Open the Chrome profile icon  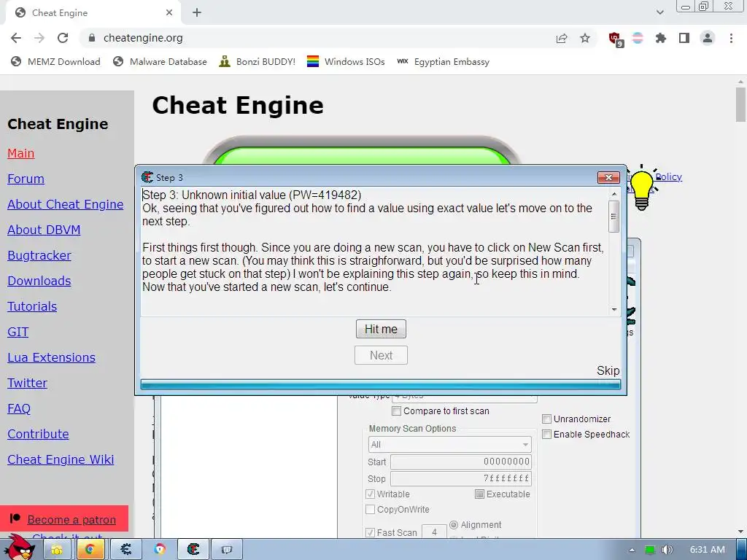708,38
